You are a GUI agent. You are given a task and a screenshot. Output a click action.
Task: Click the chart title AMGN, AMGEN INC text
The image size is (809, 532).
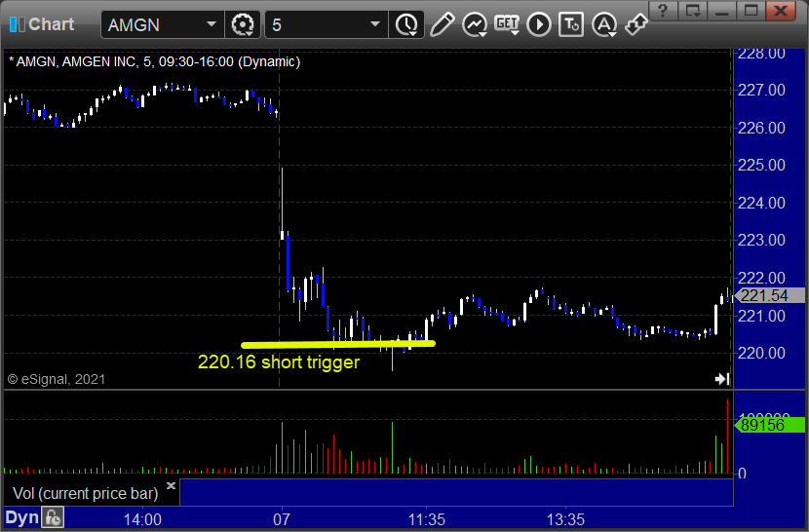155,62
